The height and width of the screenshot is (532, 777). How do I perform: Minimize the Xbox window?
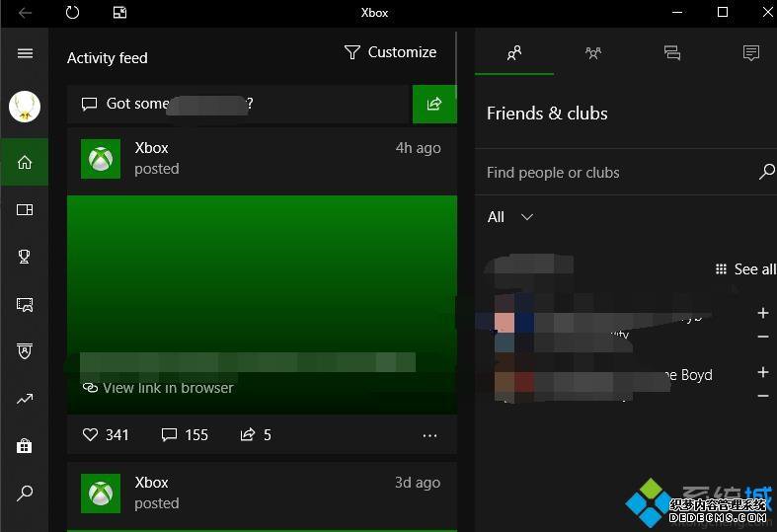677,13
